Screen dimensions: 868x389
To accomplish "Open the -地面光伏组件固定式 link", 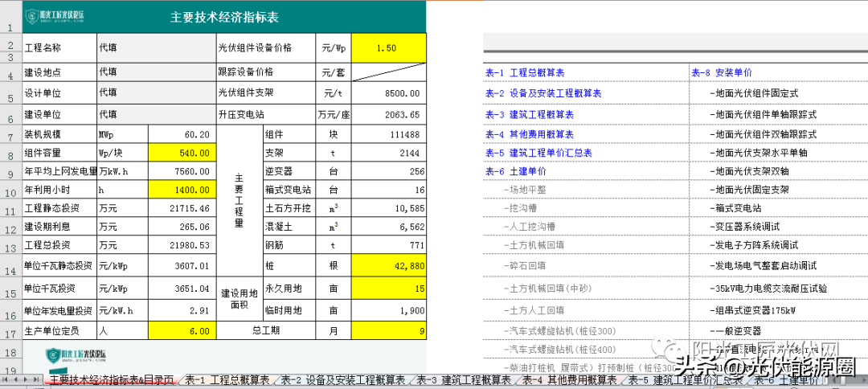I will [753, 94].
